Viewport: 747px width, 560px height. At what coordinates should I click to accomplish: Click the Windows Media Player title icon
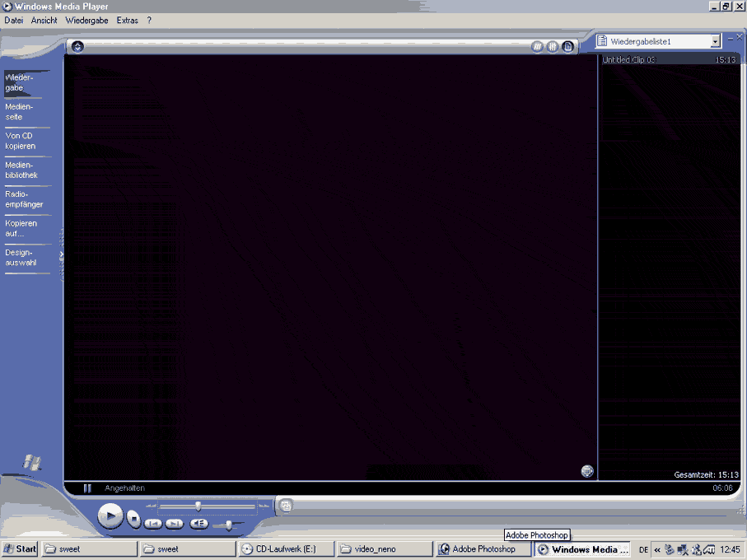[x=7, y=7]
